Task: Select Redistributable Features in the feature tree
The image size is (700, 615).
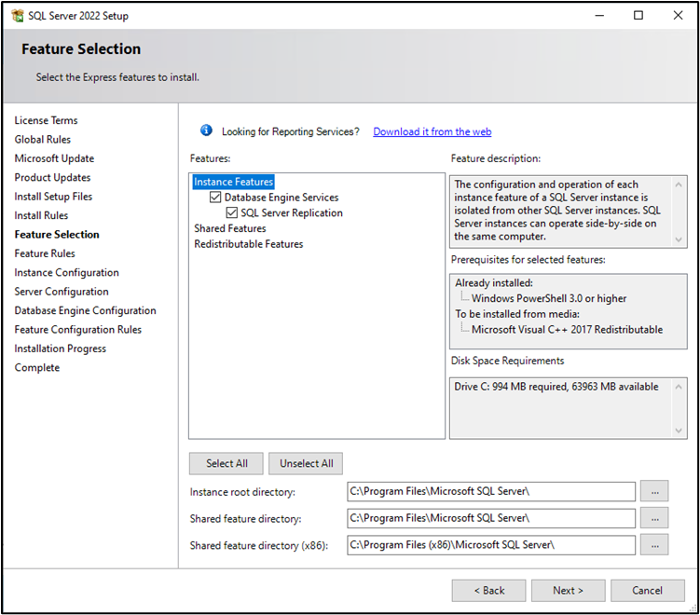Action: (249, 244)
